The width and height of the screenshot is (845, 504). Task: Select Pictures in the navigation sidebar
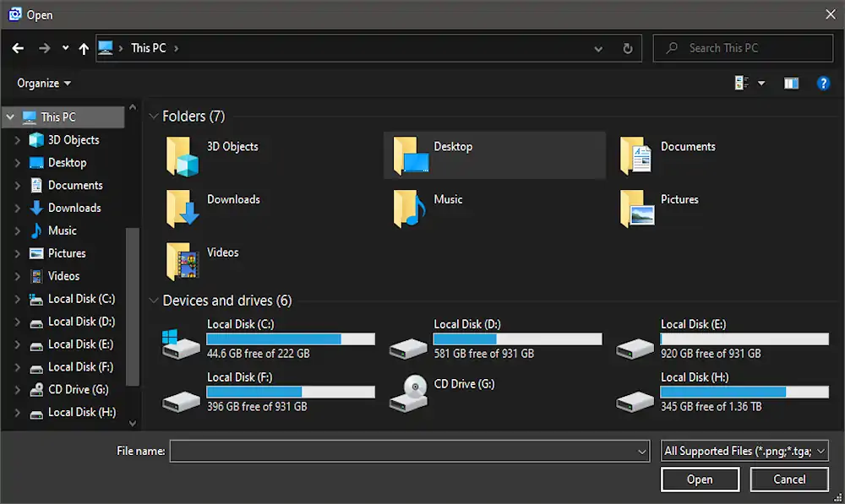click(x=67, y=253)
